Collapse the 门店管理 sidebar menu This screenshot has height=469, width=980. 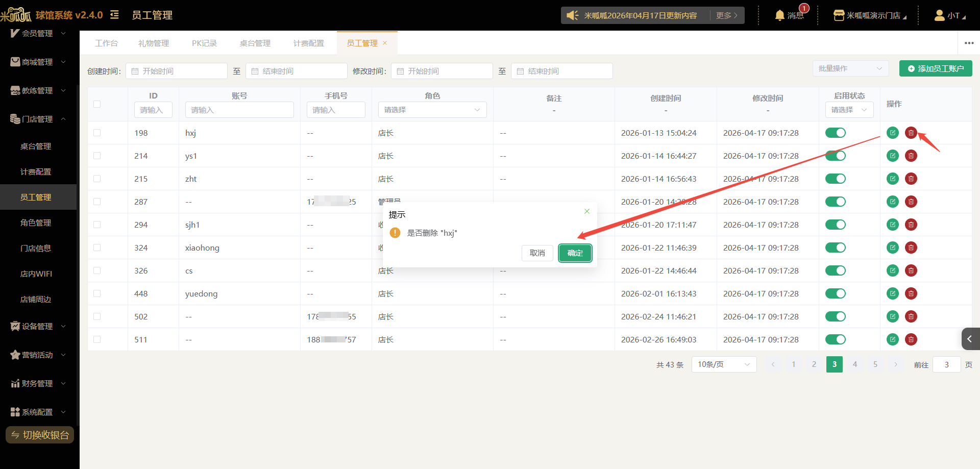click(38, 119)
